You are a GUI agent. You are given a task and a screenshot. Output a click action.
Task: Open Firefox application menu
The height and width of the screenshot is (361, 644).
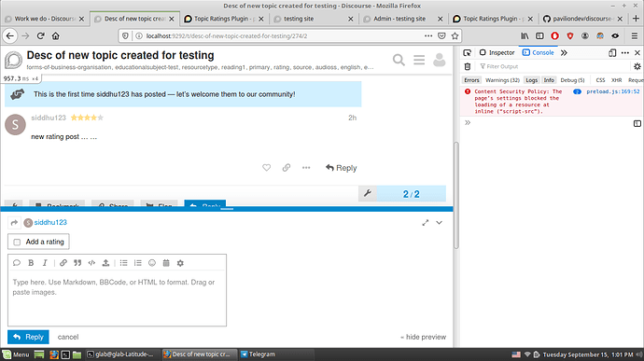[x=634, y=36]
